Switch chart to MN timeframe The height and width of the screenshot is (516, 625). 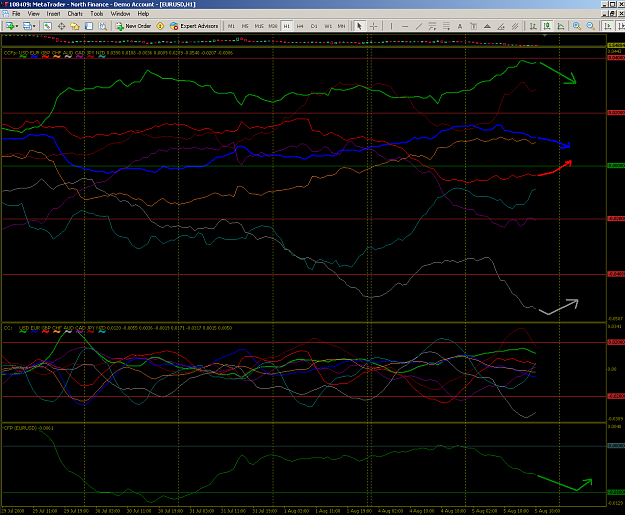[x=342, y=26]
